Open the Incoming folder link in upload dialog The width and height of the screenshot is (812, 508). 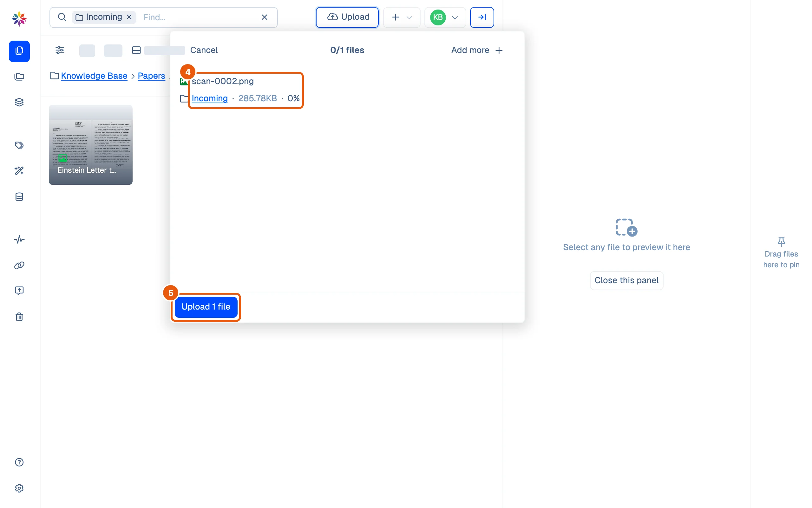[210, 98]
